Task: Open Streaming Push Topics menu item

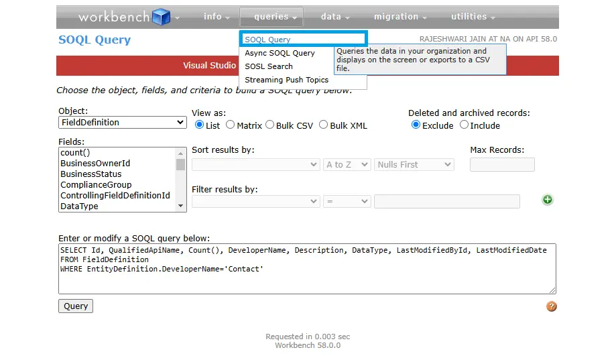Action: (x=286, y=80)
